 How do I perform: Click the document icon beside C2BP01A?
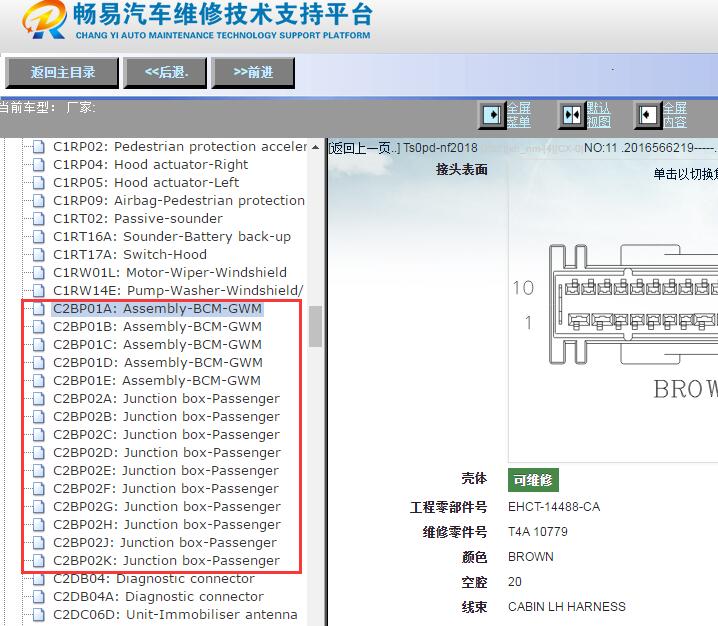(39, 309)
